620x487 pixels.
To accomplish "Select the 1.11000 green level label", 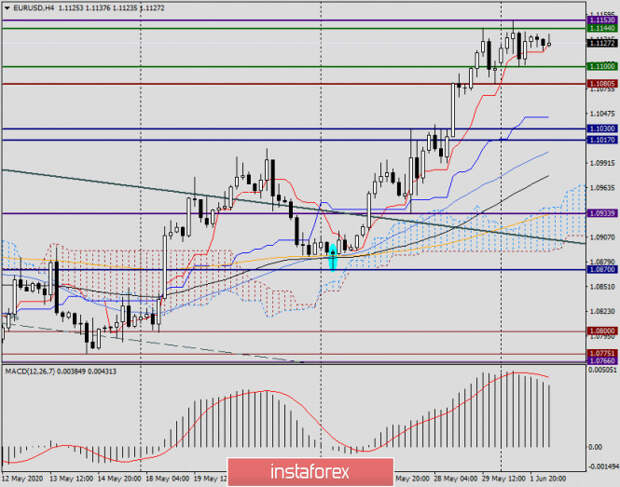I will point(602,66).
